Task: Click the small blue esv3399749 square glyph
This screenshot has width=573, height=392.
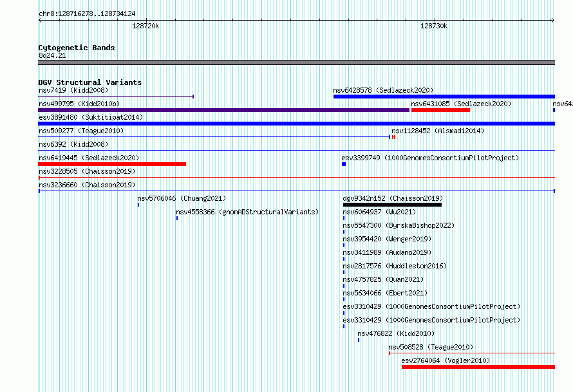Action: [x=344, y=164]
